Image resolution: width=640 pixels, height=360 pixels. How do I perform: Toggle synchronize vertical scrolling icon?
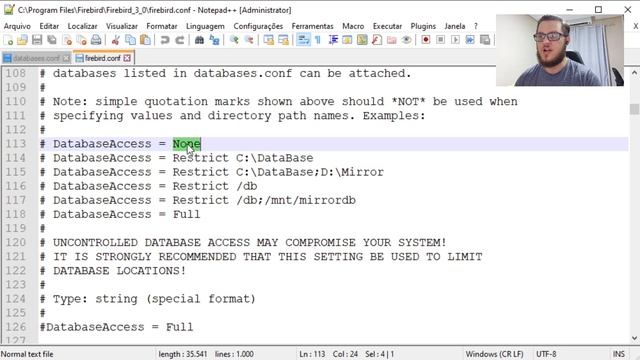269,40
